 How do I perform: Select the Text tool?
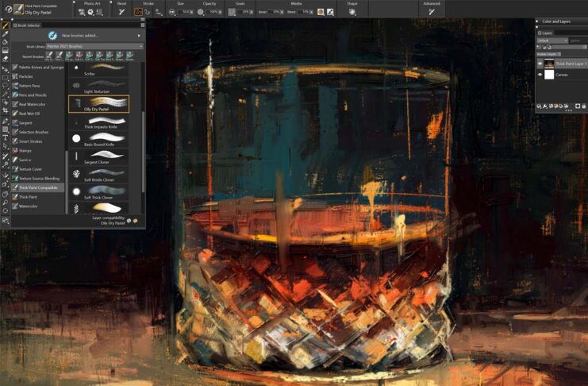coord(5,138)
